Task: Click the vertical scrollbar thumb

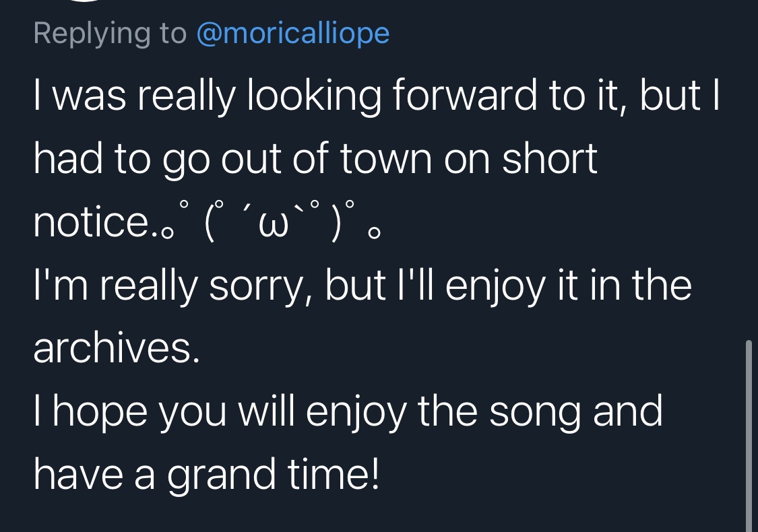Action: point(749,436)
